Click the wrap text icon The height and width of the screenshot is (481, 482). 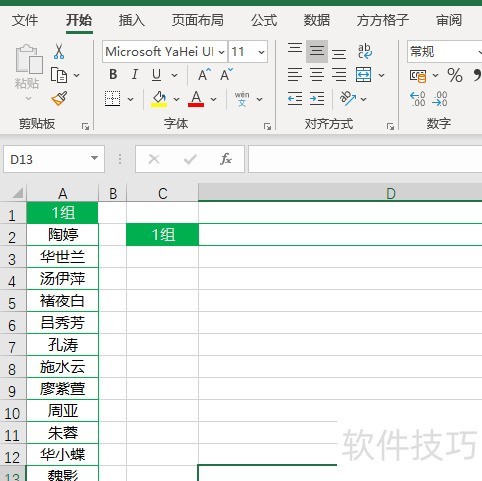(365, 51)
